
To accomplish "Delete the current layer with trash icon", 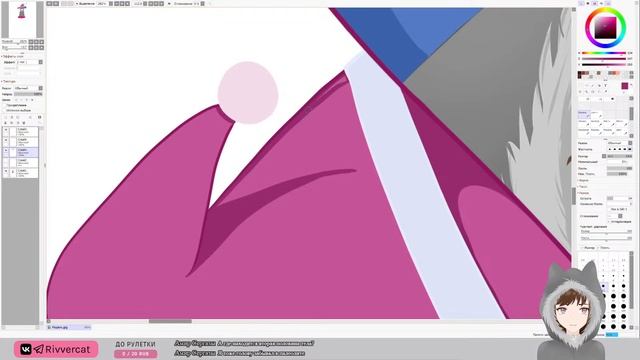I will pos(24,122).
